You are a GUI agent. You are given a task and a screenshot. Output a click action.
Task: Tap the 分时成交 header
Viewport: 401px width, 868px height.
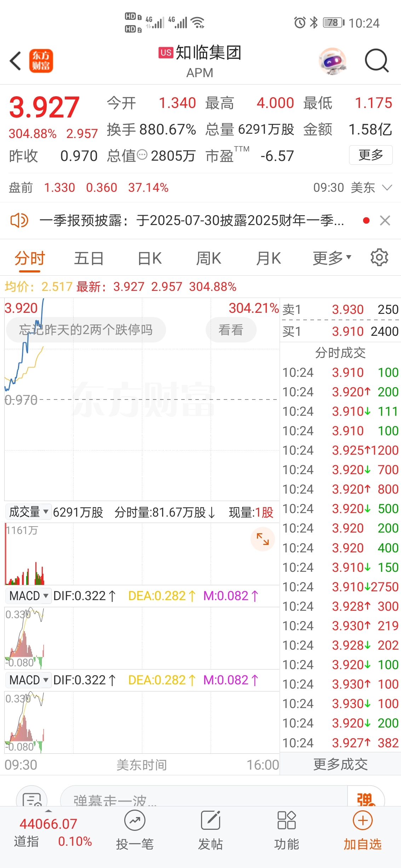340,352
